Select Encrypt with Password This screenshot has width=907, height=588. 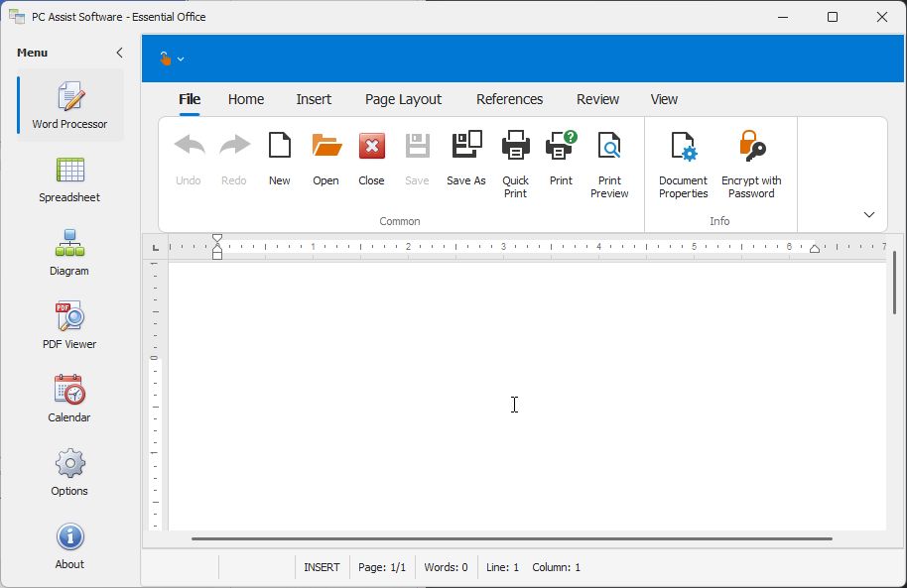[x=751, y=147]
